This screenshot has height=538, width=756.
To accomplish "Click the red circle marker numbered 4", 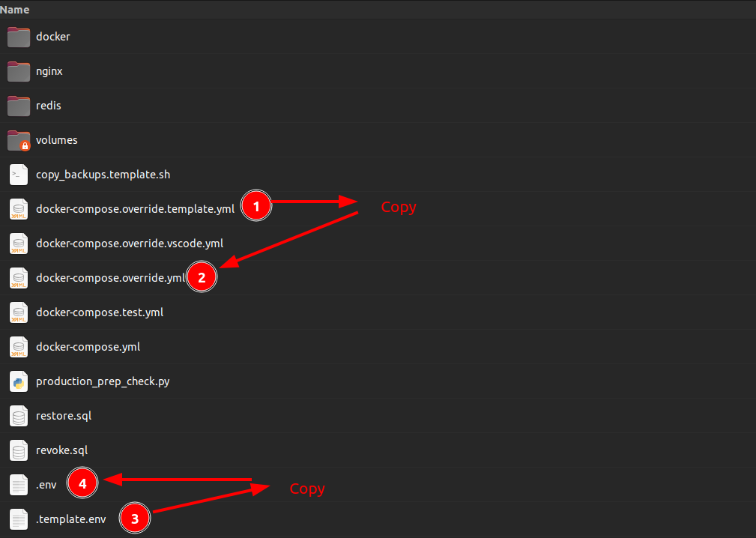I will click(82, 483).
